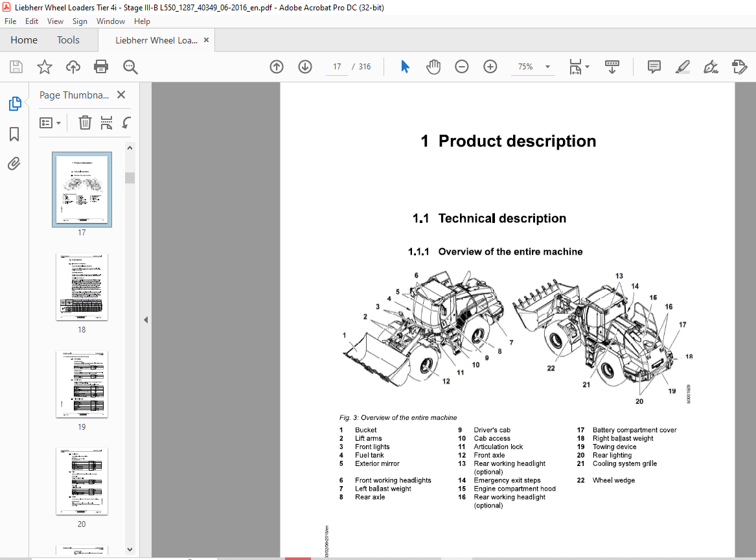Viewport: 756px width, 560px height.
Task: Print the document using printer icon
Action: point(101,67)
